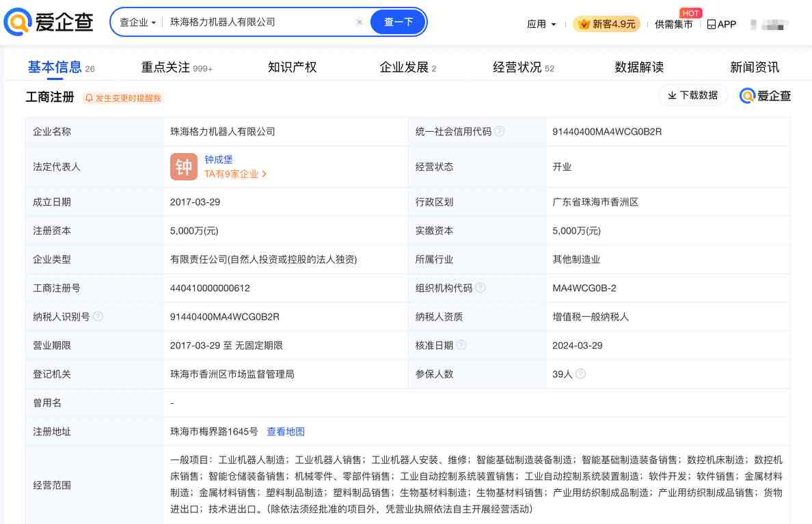Click the 查一下 search button

tap(397, 22)
